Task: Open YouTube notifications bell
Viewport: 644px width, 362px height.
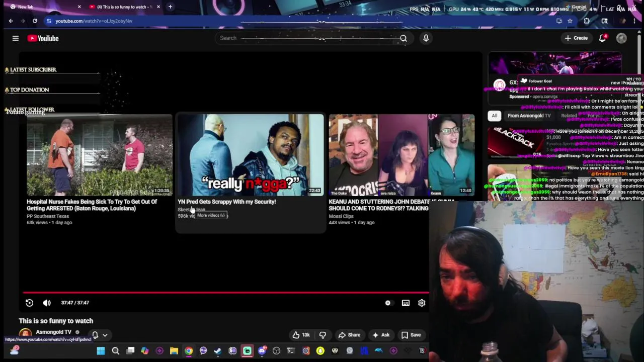Action: point(603,38)
